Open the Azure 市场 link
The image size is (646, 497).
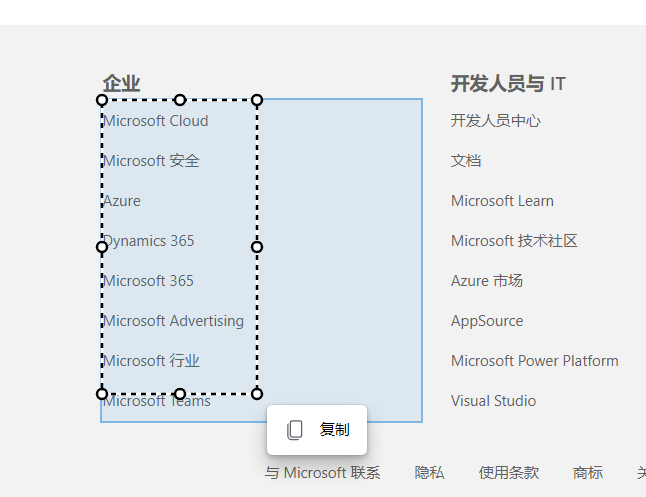point(486,281)
